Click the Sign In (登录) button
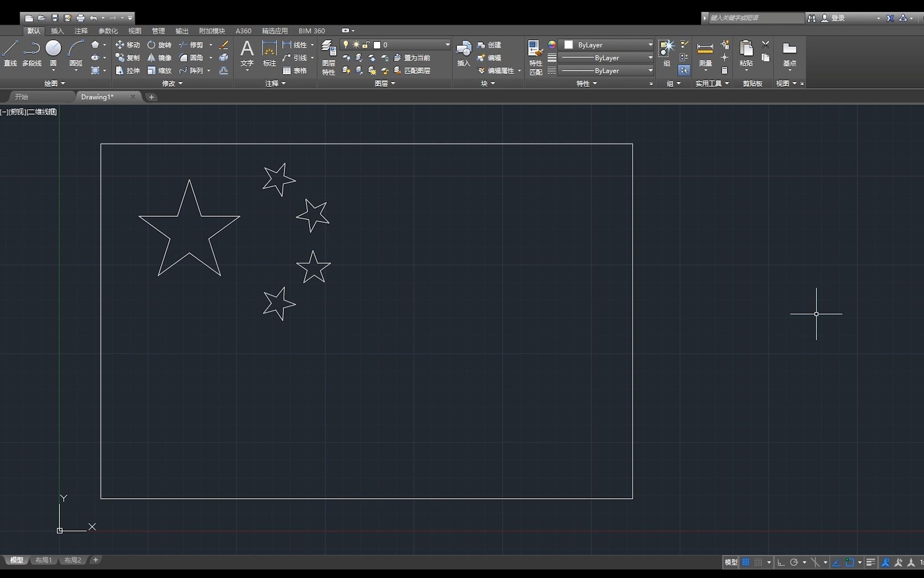Image resolution: width=924 pixels, height=578 pixels. 834,18
